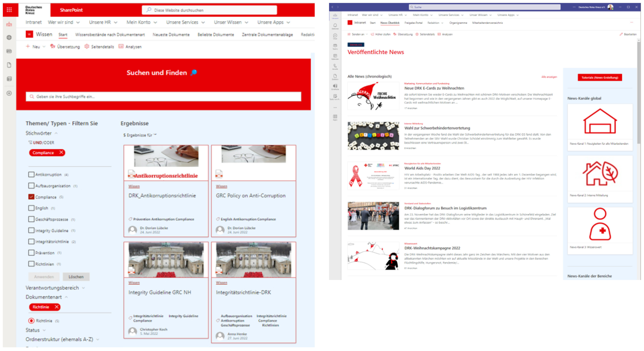Expand the Status filter section
The height and width of the screenshot is (351, 644).
[36, 330]
